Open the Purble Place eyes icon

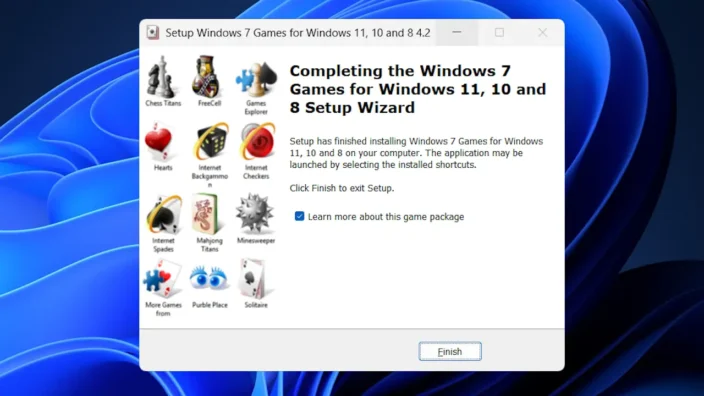208,277
